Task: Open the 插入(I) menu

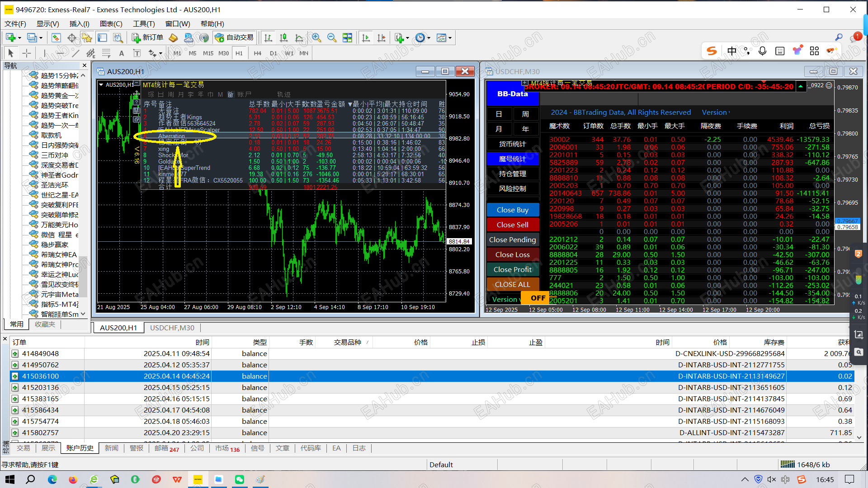Action: coord(80,23)
